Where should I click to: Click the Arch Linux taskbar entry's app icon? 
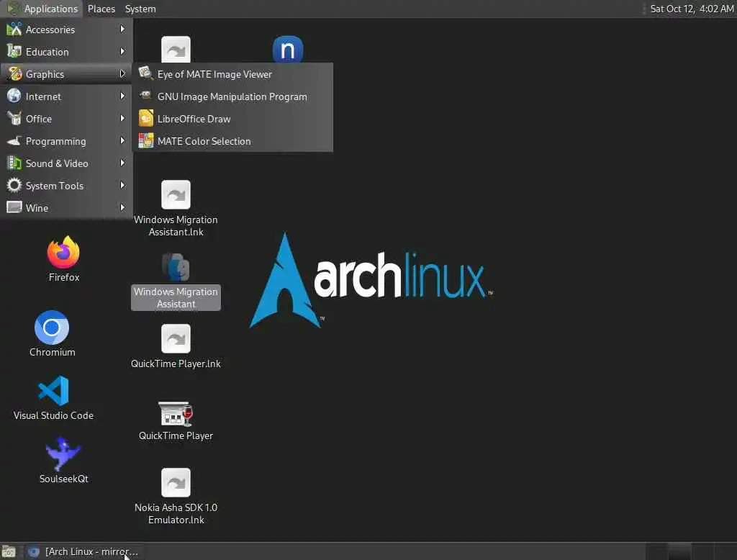[33, 551]
